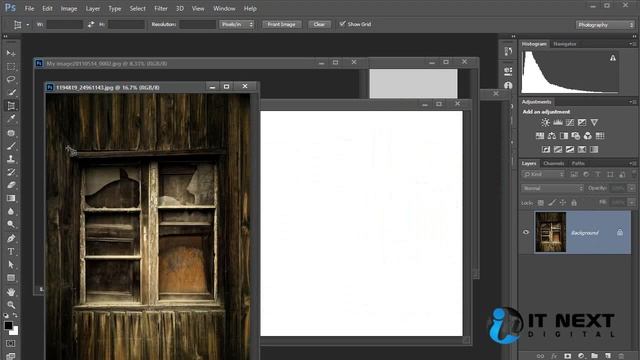Open the Layers panel menu
This screenshot has height=360, width=640.
pos(632,163)
